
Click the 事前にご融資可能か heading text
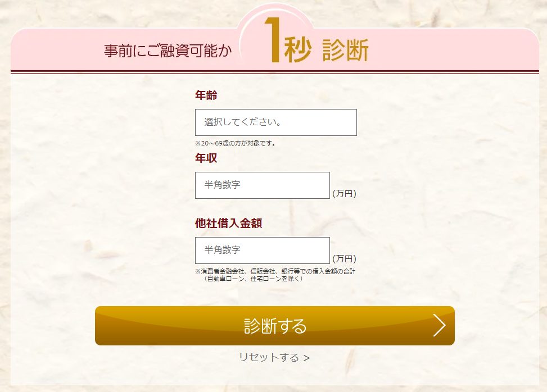tap(168, 51)
